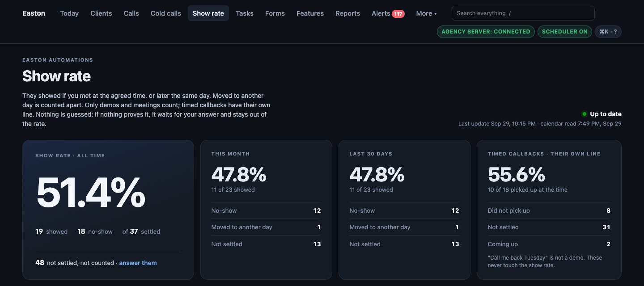Click the "of 37 settled" count

tap(141, 231)
